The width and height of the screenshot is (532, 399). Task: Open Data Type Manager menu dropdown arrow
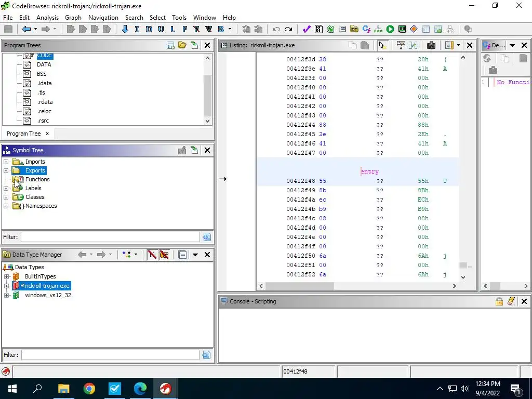[x=195, y=255]
